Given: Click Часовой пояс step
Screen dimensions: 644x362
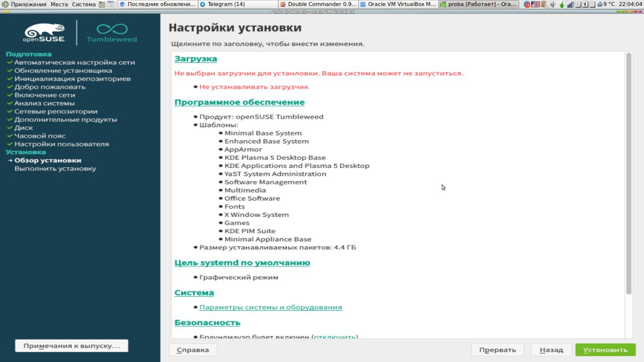Looking at the screenshot, I should (40, 136).
